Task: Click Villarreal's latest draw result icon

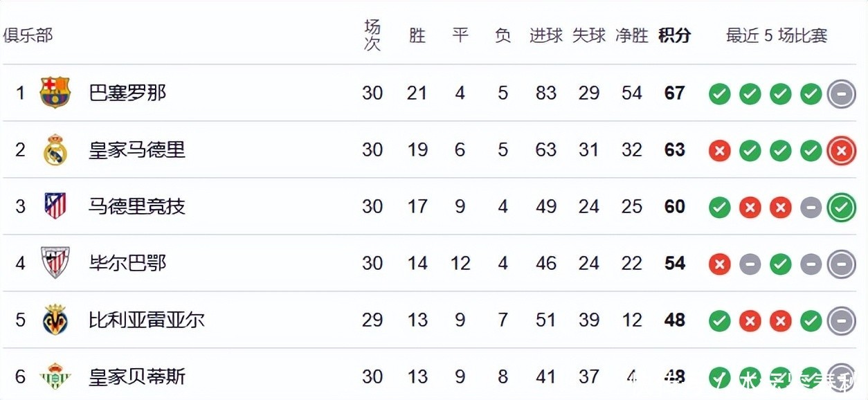Action: [842, 320]
